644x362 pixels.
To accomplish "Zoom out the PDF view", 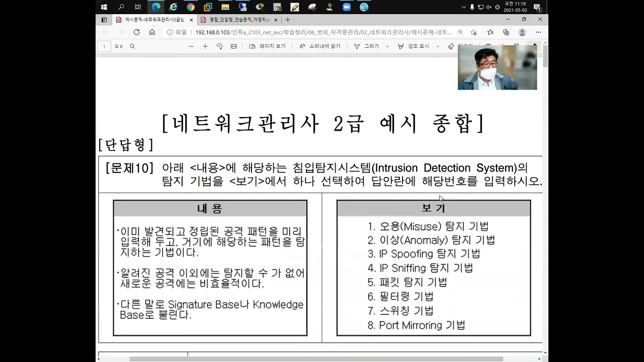I will pyautogui.click(x=191, y=46).
